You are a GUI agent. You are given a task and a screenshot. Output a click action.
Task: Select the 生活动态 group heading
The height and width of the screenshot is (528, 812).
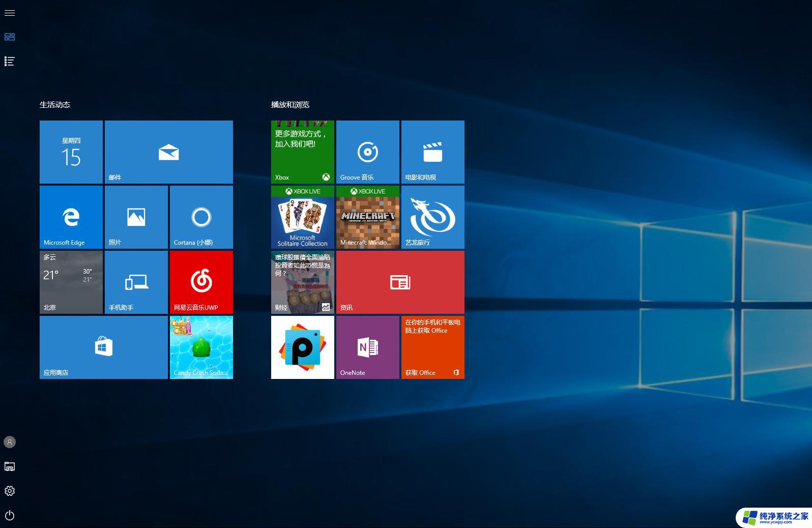tap(55, 105)
